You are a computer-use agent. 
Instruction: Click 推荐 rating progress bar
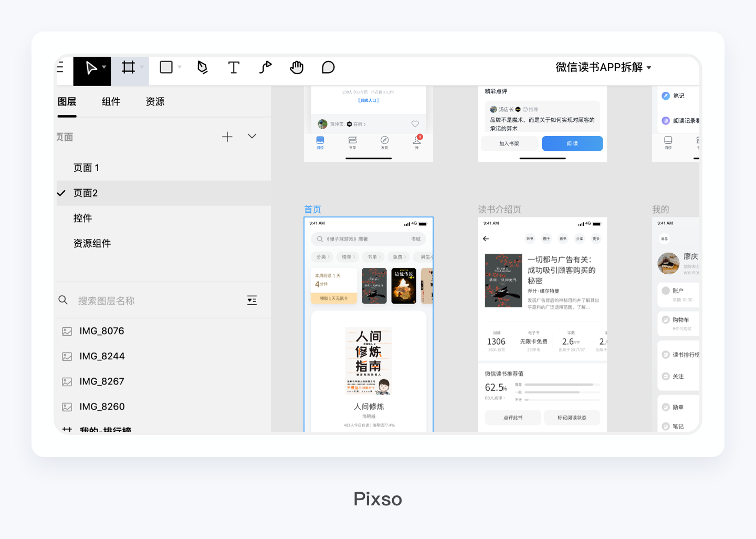coord(562,385)
